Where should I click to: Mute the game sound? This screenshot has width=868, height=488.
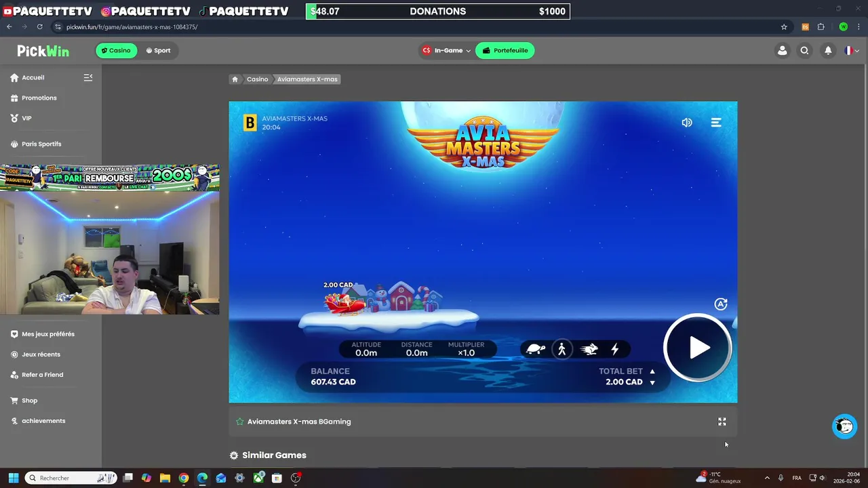point(687,123)
